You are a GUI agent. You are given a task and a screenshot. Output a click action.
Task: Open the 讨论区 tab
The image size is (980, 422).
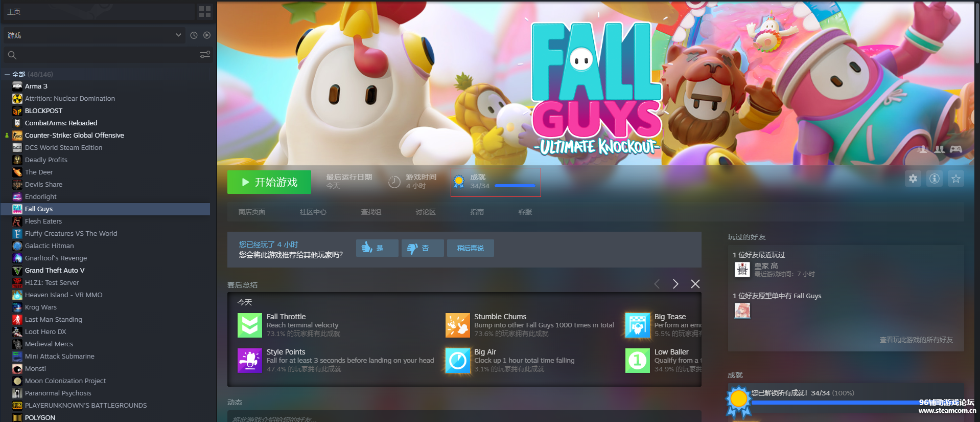(426, 212)
